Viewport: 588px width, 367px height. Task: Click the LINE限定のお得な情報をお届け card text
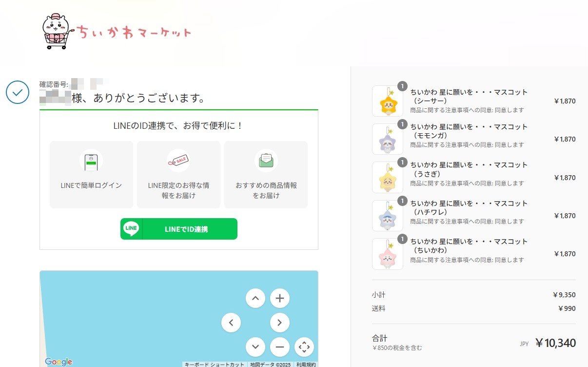[178, 190]
